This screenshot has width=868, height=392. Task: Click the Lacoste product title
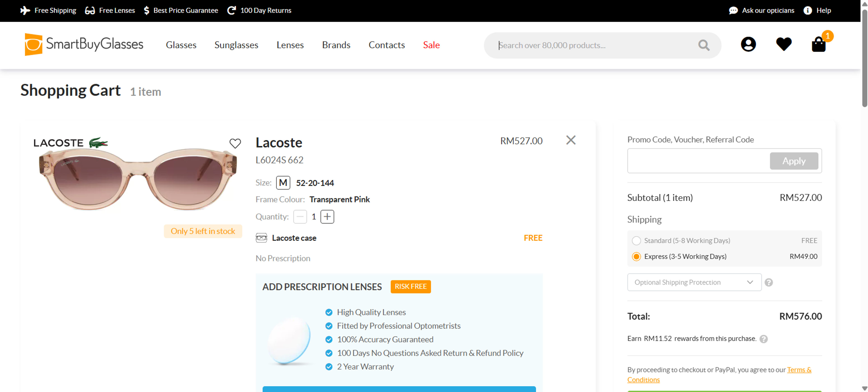279,142
